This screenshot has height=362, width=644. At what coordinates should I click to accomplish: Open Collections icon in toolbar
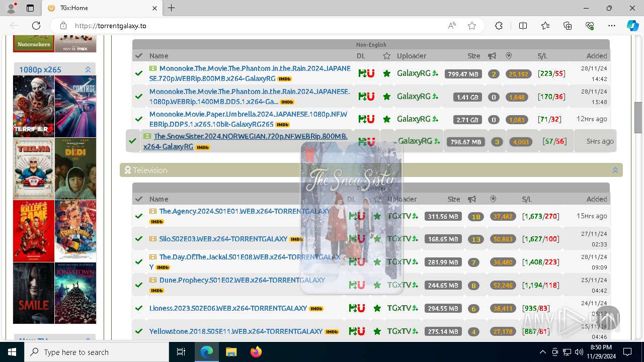[x=568, y=26]
